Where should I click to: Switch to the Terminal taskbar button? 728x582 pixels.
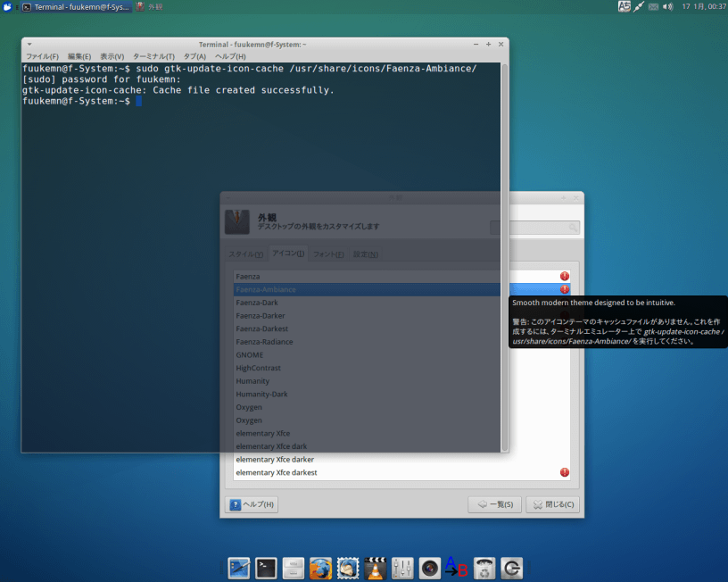(x=77, y=7)
